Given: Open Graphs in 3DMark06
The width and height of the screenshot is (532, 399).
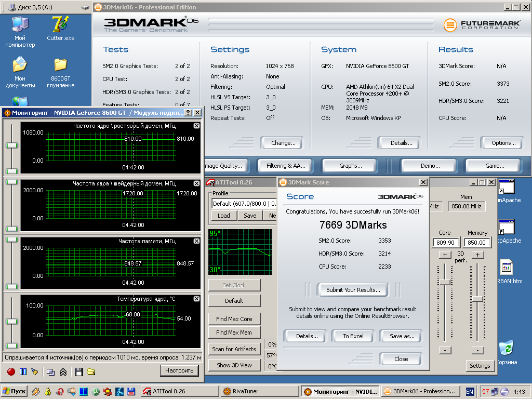Looking at the screenshot, I should tap(351, 166).
